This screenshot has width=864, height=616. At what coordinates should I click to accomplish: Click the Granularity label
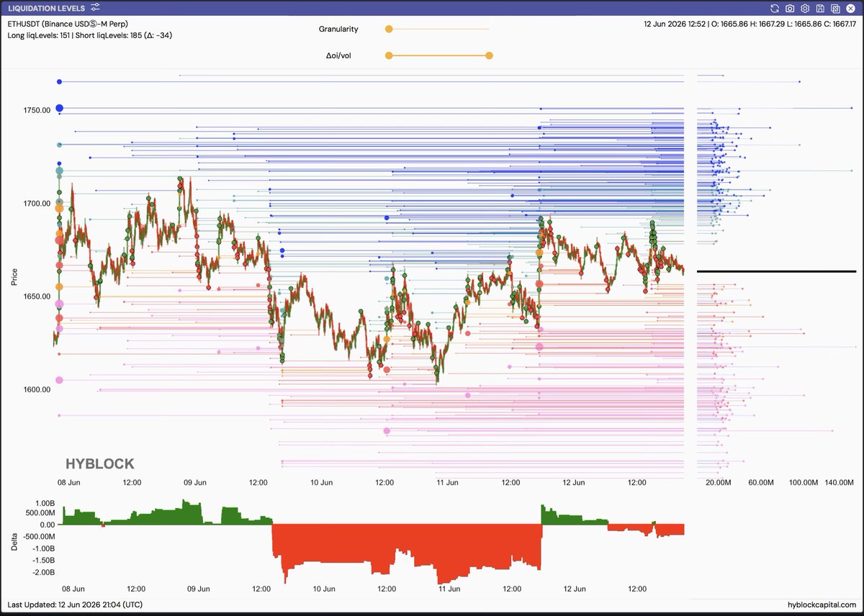click(x=338, y=30)
